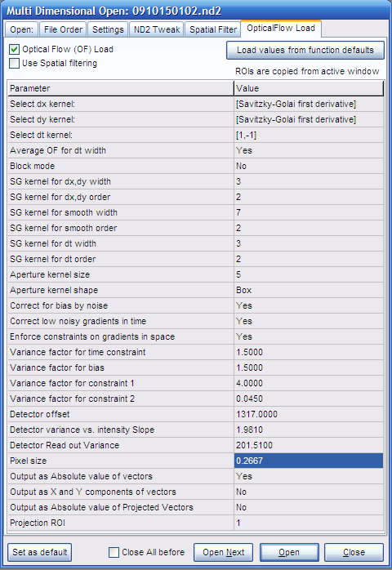Toggle Block mode value No
Image resolution: width=392 pixels, height=570 pixels.
point(309,166)
